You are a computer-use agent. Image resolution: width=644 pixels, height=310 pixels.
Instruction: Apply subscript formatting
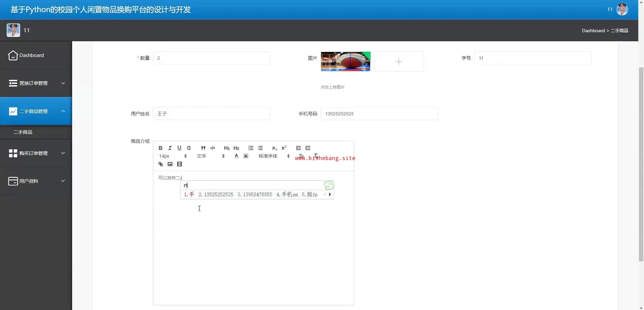click(274, 148)
